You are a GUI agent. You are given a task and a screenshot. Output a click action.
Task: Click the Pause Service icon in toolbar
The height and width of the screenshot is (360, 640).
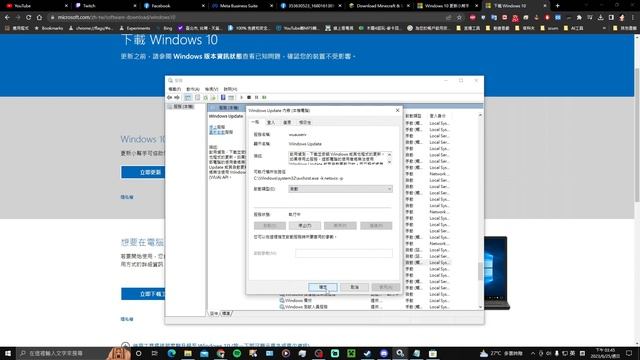(x=257, y=98)
